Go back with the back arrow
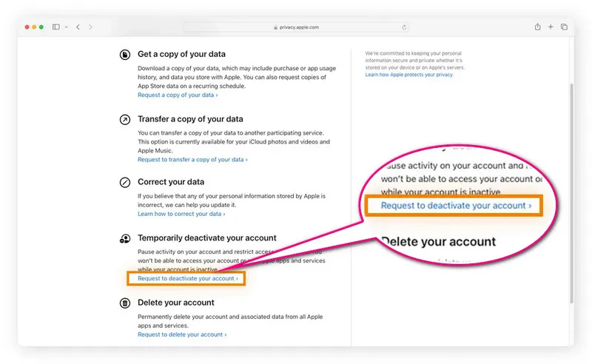This screenshot has width=592, height=364. (x=78, y=27)
